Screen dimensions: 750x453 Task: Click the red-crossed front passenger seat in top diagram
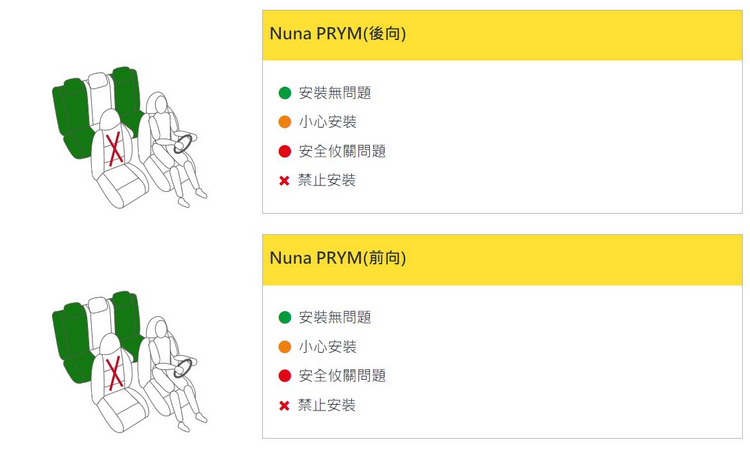click(x=117, y=152)
